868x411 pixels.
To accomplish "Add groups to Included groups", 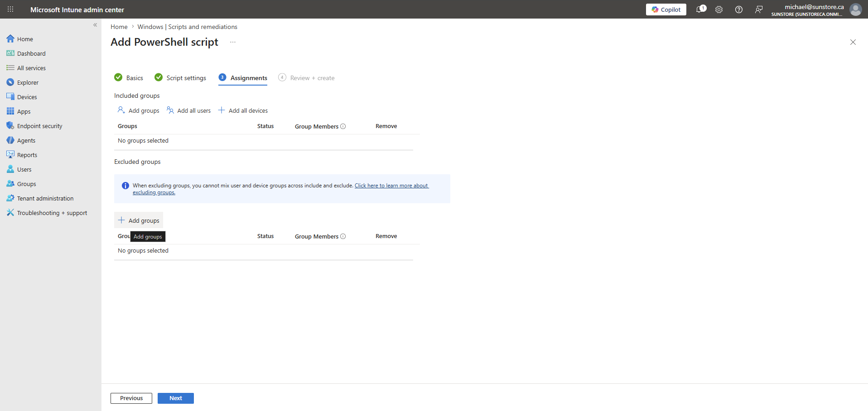I will (x=139, y=110).
